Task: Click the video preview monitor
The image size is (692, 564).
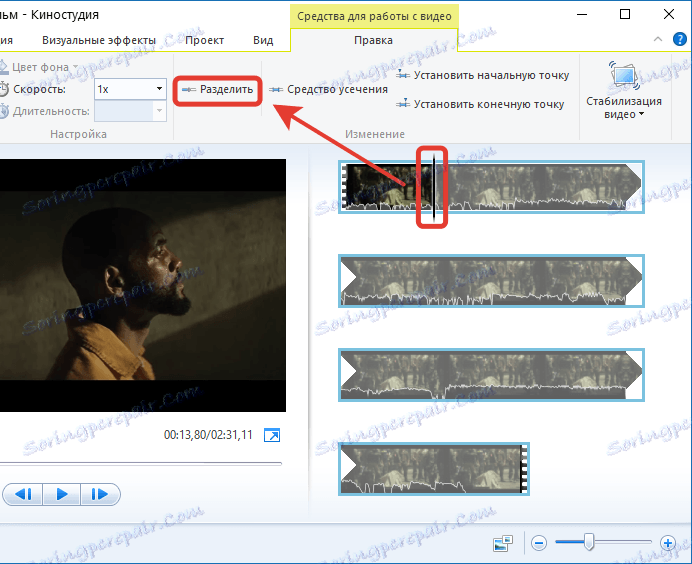Action: tap(143, 285)
